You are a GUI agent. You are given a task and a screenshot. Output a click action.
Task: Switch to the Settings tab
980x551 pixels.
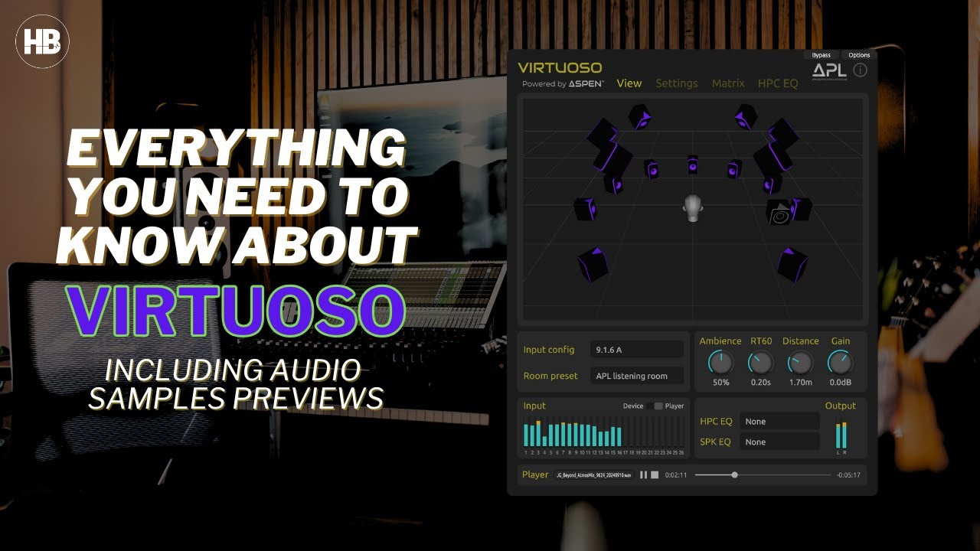tap(677, 83)
